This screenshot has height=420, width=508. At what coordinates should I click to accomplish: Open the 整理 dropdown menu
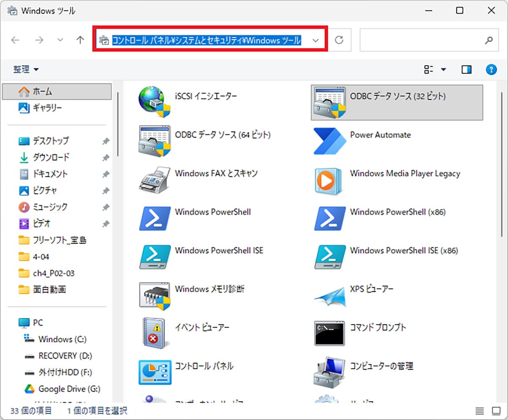point(25,69)
